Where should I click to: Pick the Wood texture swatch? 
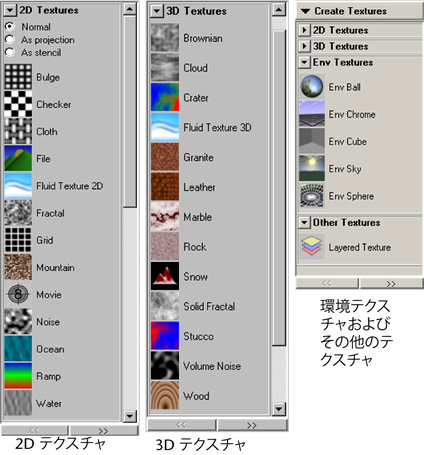[x=165, y=395]
